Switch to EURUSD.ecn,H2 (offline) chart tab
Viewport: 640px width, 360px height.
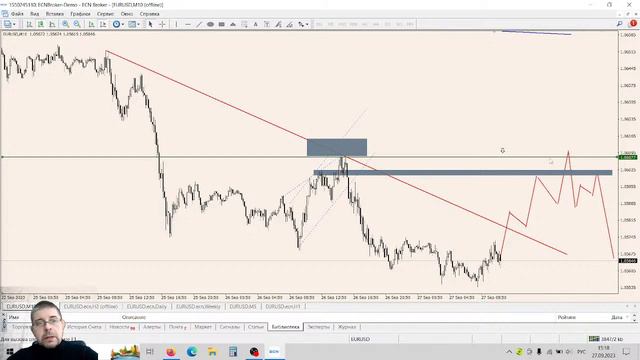91,307
